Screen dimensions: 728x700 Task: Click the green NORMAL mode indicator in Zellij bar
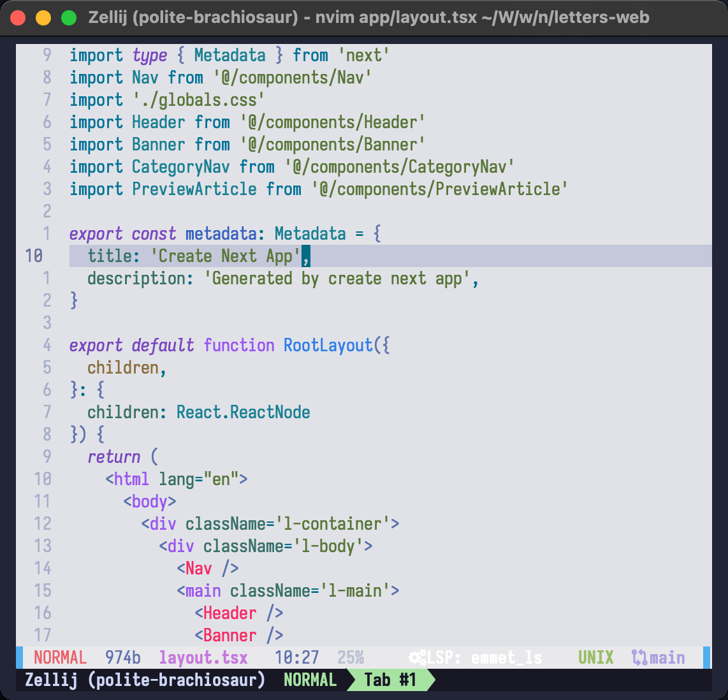[310, 680]
